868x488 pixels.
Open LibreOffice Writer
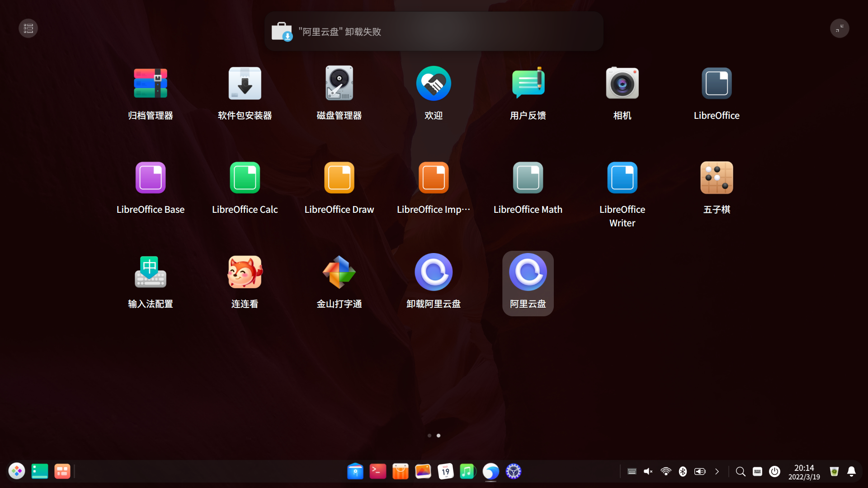pyautogui.click(x=622, y=178)
